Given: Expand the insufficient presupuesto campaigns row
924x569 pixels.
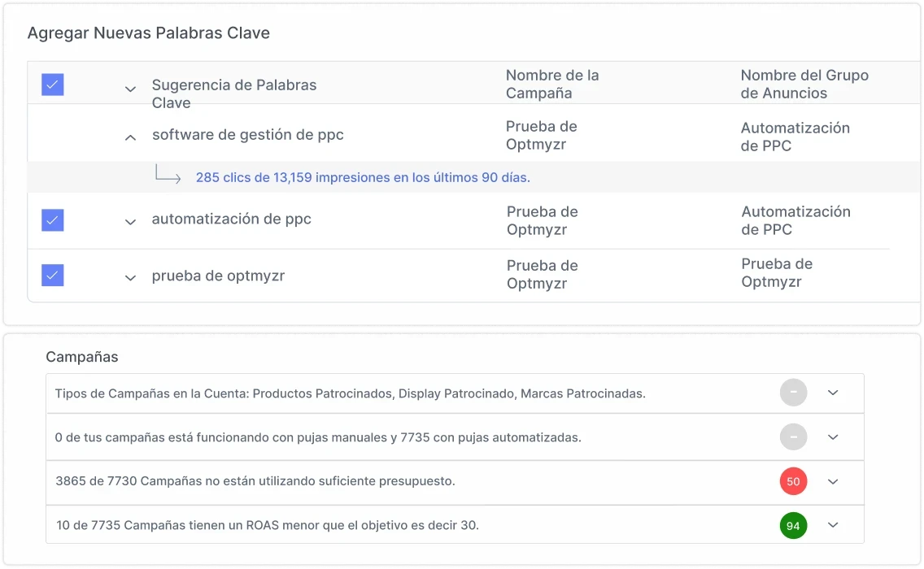Looking at the screenshot, I should coord(832,481).
